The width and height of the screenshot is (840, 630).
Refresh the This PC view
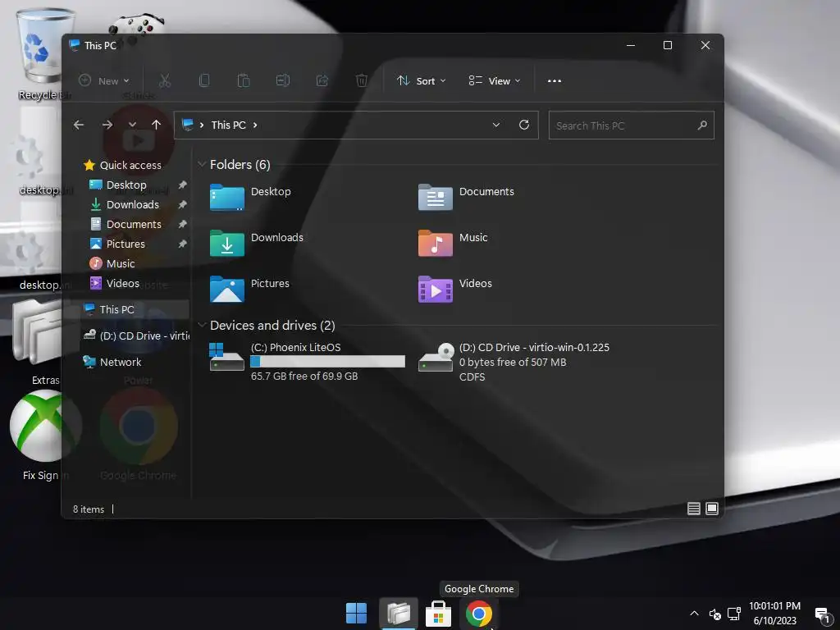tap(524, 125)
